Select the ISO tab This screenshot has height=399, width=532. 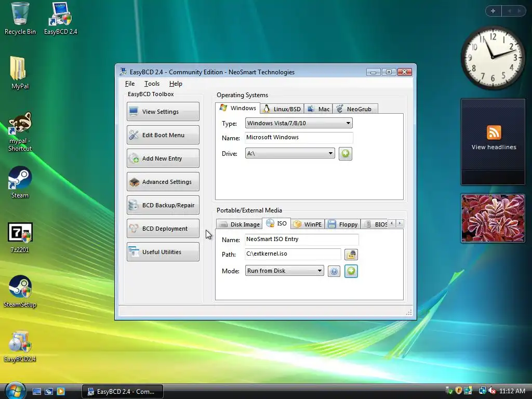pos(276,223)
